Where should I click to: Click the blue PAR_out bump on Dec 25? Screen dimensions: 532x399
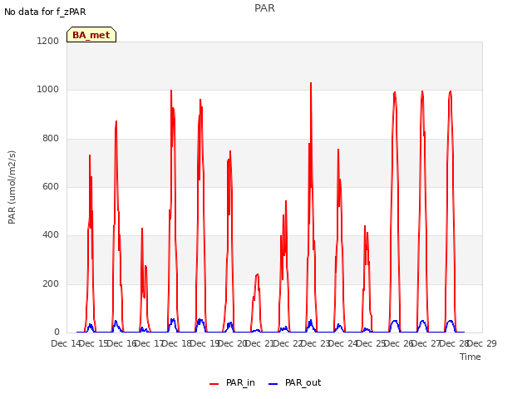(395, 322)
